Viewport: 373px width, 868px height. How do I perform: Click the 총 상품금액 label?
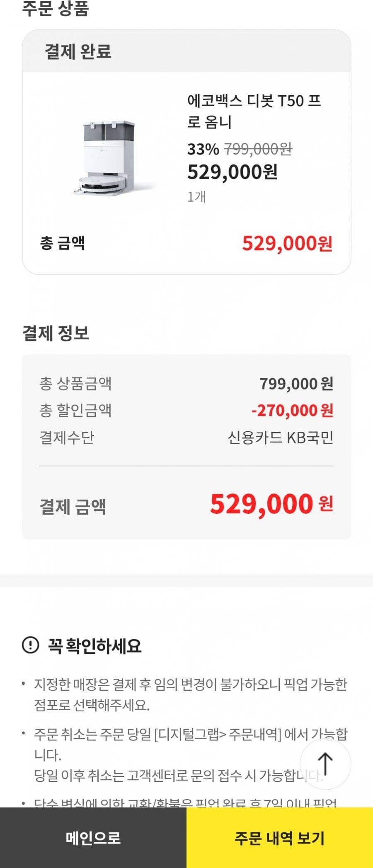click(x=75, y=383)
